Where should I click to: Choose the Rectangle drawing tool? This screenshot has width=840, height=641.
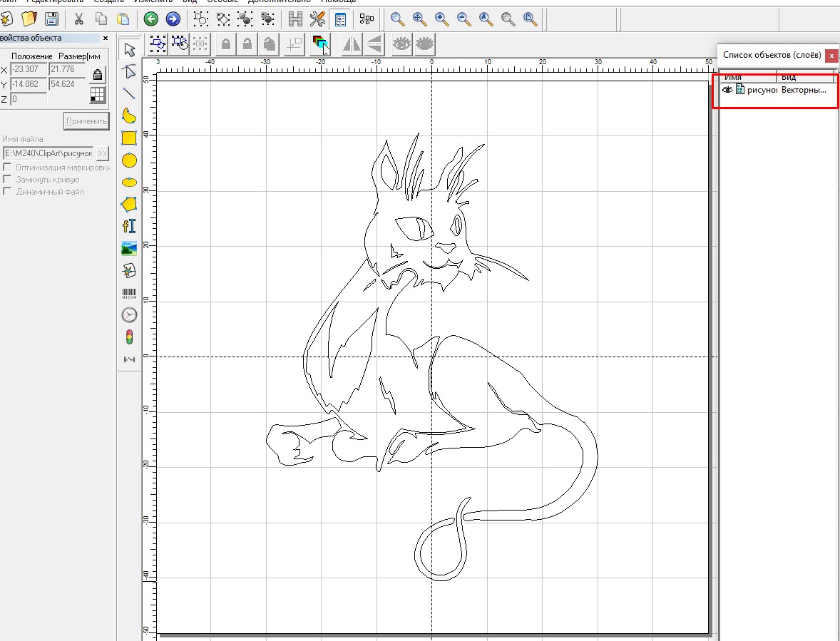(x=129, y=138)
